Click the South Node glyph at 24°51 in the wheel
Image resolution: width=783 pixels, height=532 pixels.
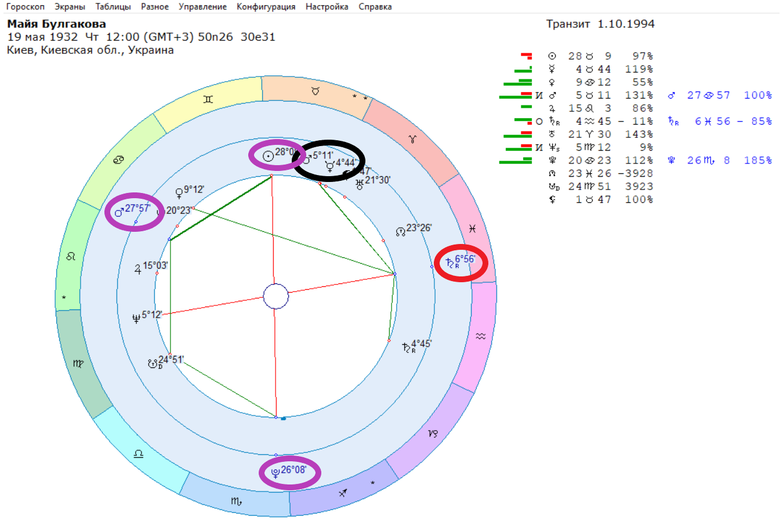click(x=154, y=364)
